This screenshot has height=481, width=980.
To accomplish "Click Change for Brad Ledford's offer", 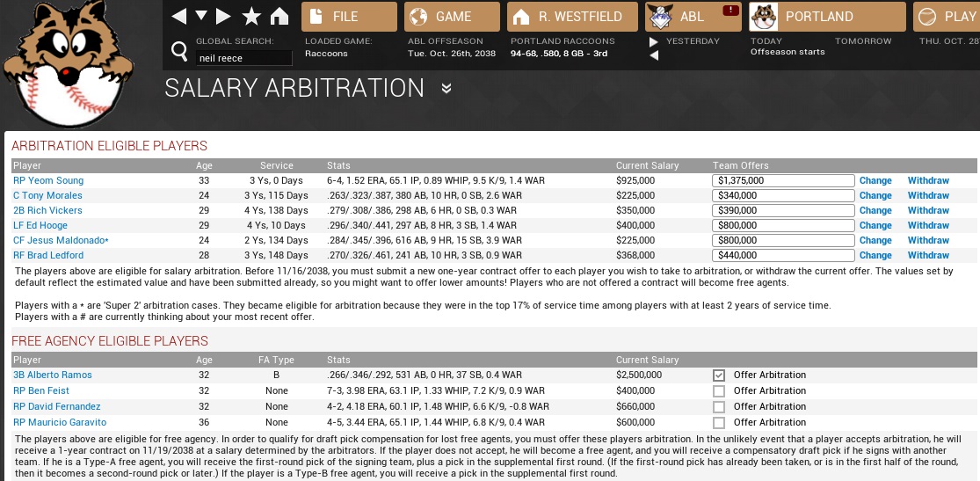I will point(875,255).
